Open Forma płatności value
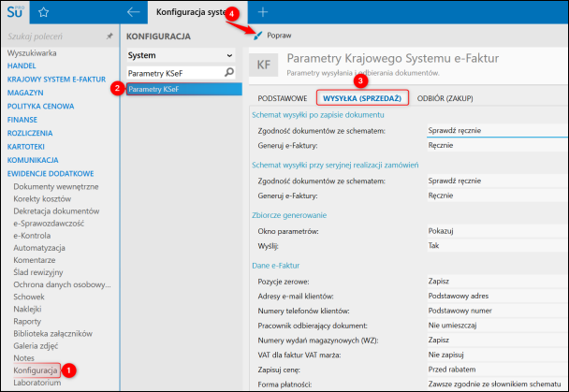Image resolution: width=569 pixels, height=392 pixels. [x=497, y=384]
